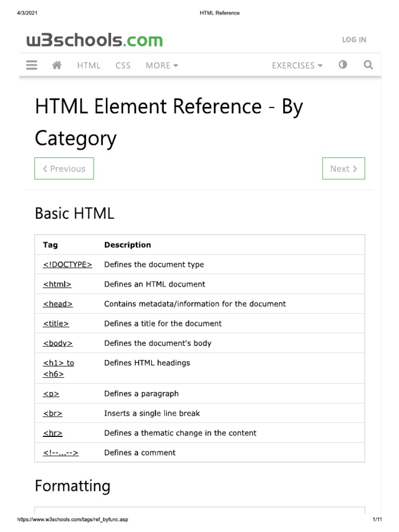The width and height of the screenshot is (399, 532).
Task: Toggle dark mode contrast icon
Action: click(342, 65)
